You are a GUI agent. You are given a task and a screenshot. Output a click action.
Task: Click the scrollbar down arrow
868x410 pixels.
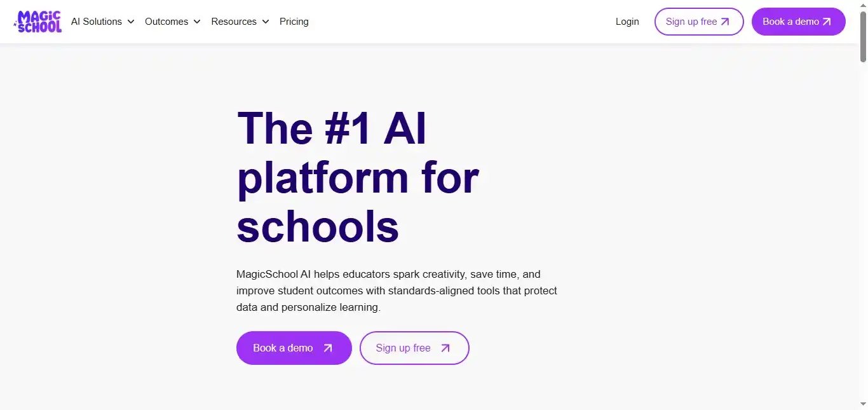863,405
